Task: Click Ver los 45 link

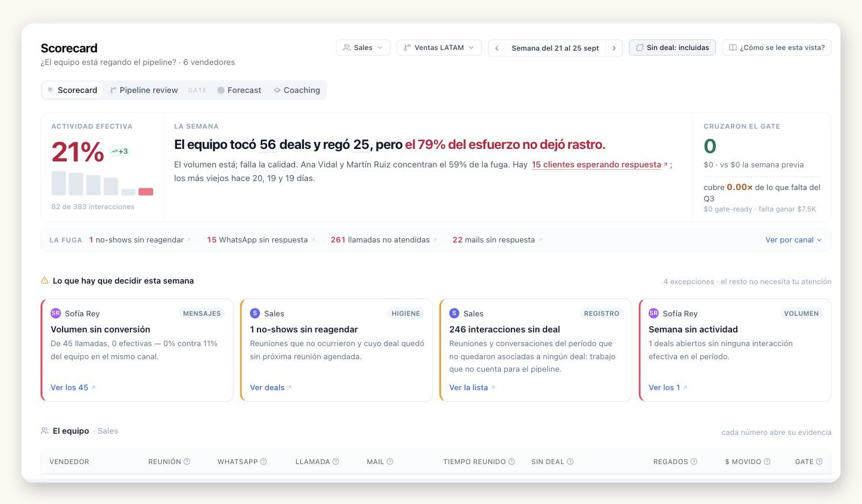Action: pyautogui.click(x=73, y=388)
